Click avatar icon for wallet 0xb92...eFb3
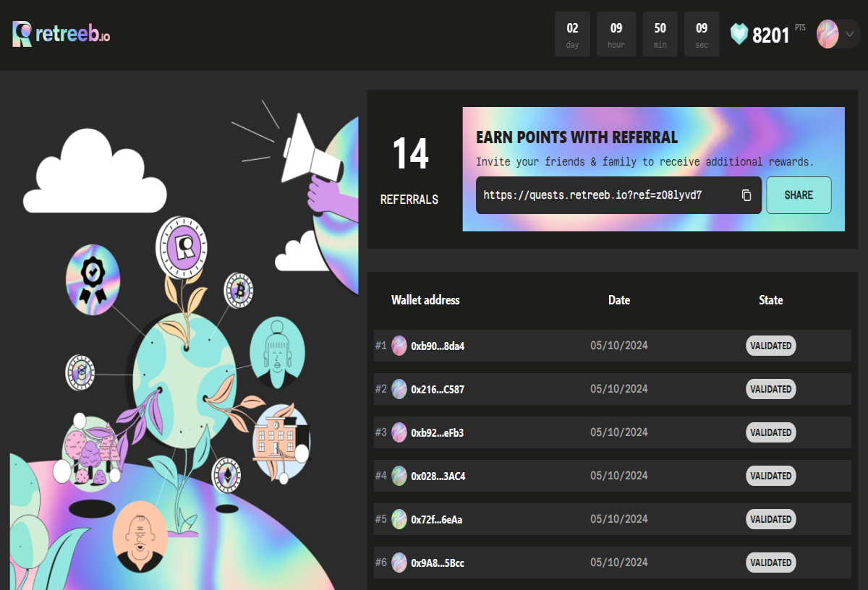Image resolution: width=868 pixels, height=590 pixels. 399,432
